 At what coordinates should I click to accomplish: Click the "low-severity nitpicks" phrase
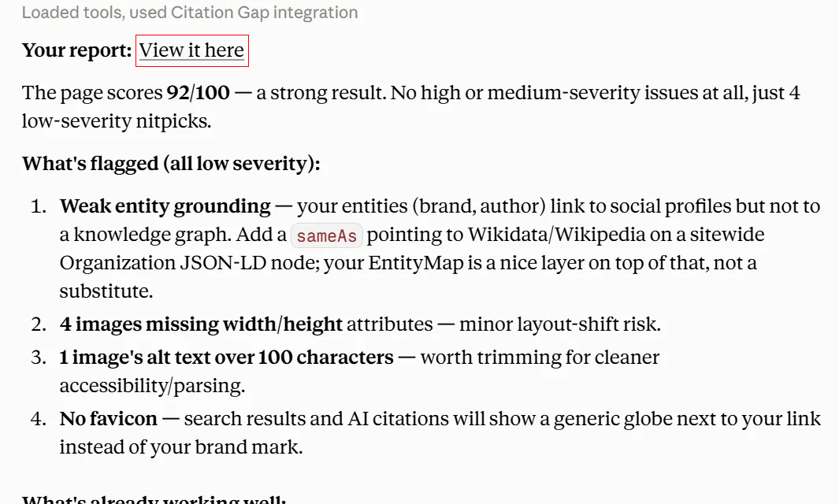115,121
